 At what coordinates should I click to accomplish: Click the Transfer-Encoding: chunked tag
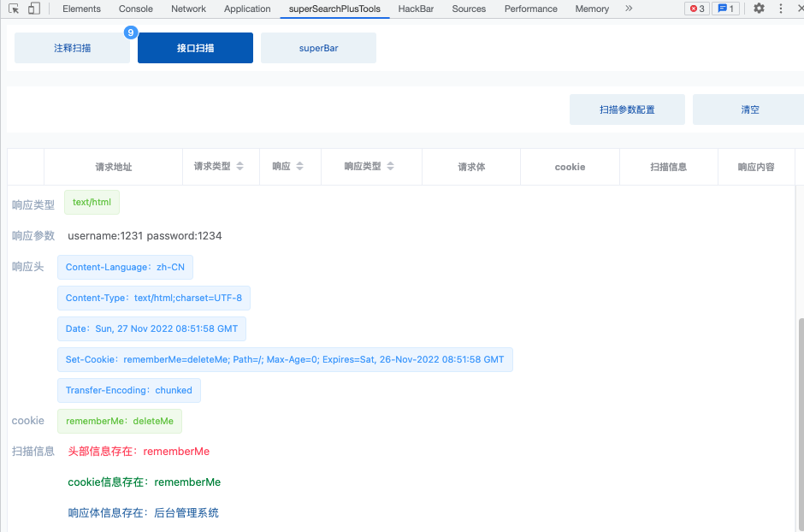coord(129,390)
